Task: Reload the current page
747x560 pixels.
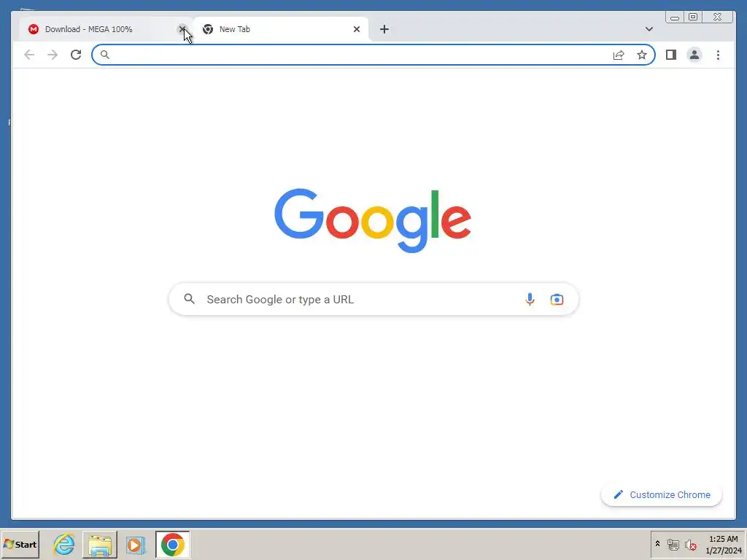Action: click(x=76, y=55)
